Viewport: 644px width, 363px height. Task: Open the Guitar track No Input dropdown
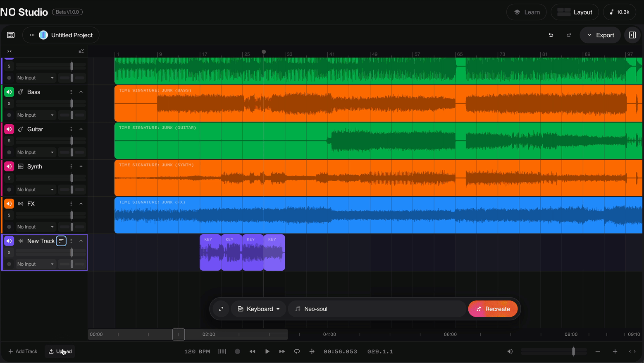pyautogui.click(x=36, y=152)
